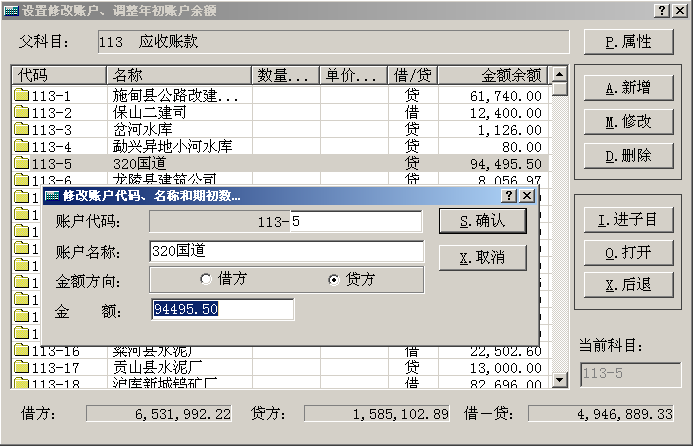693x446 pixels.
Task: Close the modify account dialog
Action: (x=527, y=196)
